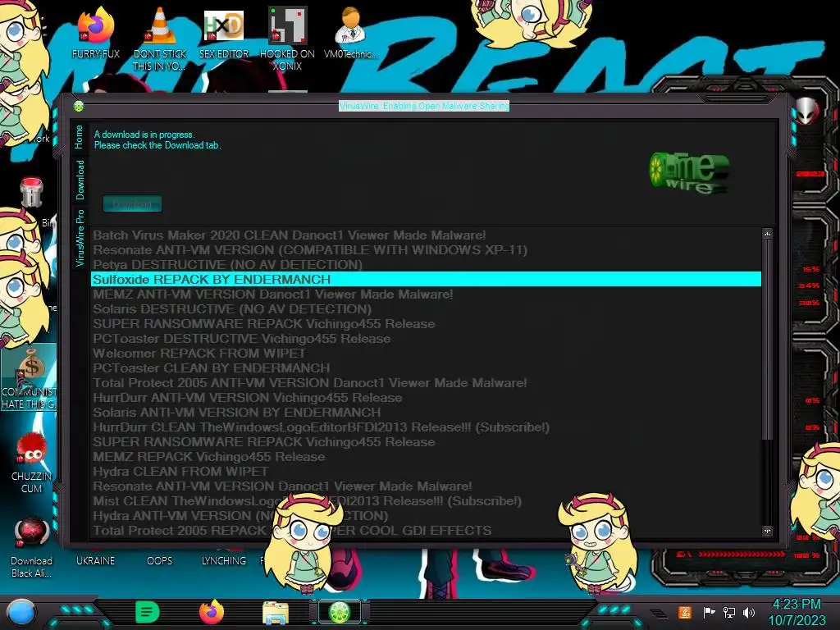Click the UKRAINE desktop icon label
Screen dimensions: 840x630
(x=95, y=561)
